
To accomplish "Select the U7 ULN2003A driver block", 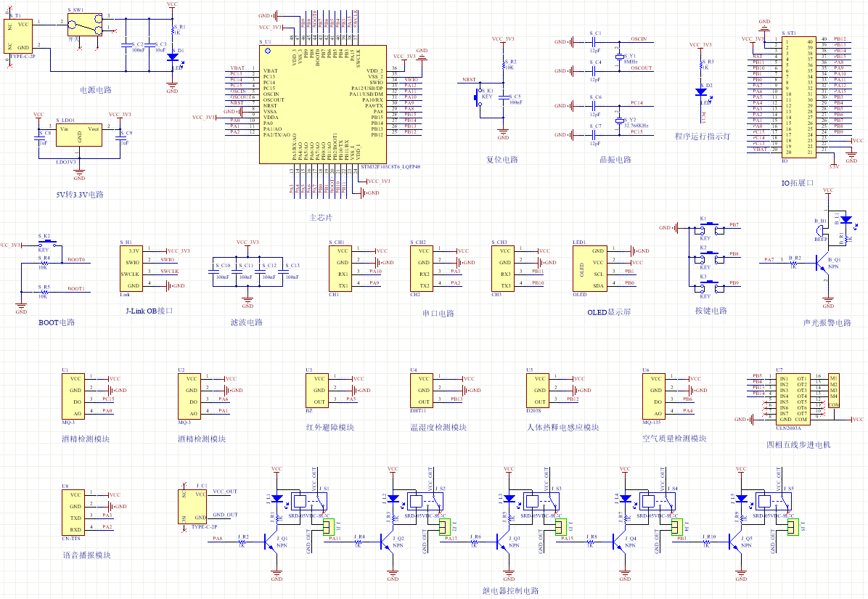I will pyautogui.click(x=793, y=399).
